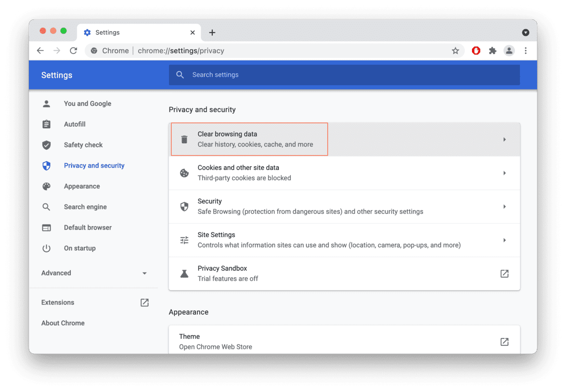Open a new tab with plus icon
Viewport: 566px width, 392px height.
(x=212, y=32)
